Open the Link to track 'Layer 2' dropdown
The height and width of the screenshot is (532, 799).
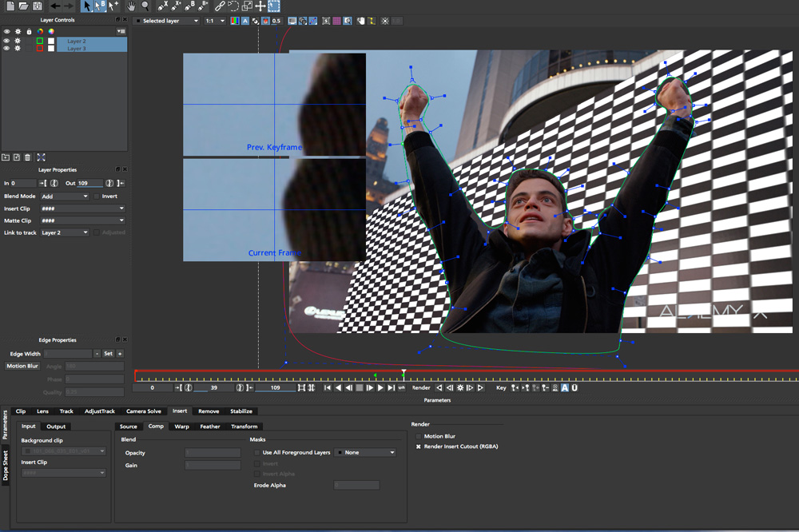click(x=65, y=232)
